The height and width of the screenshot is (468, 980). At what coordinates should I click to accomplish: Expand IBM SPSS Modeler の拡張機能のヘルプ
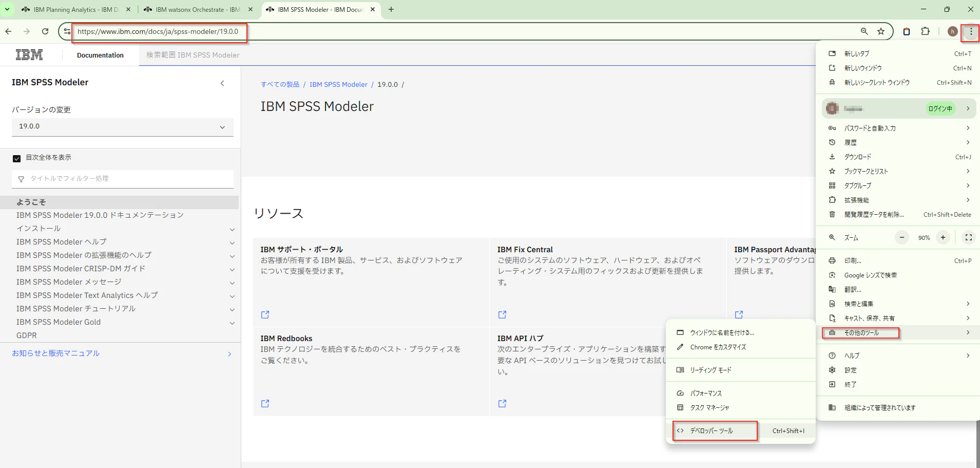pyautogui.click(x=232, y=256)
